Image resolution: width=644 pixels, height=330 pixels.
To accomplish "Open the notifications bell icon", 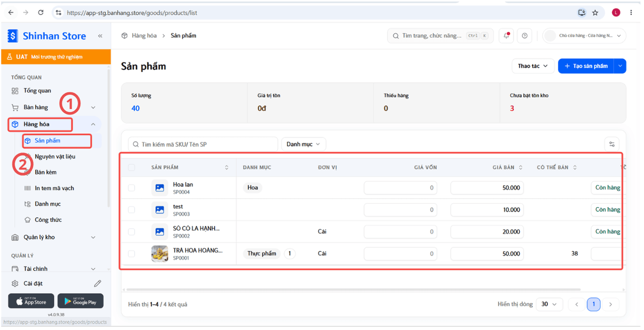I will tap(507, 36).
